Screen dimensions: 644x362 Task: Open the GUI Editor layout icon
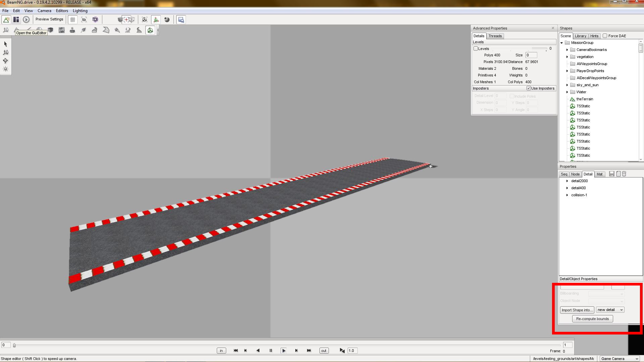pos(16,19)
